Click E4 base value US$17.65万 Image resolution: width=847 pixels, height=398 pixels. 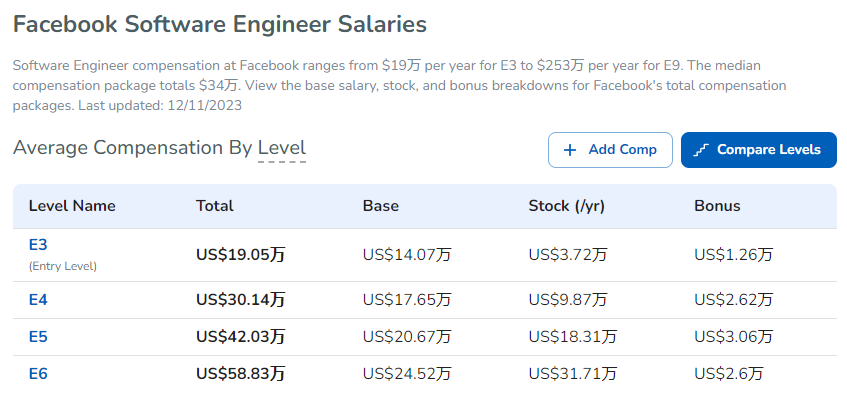[x=406, y=299]
